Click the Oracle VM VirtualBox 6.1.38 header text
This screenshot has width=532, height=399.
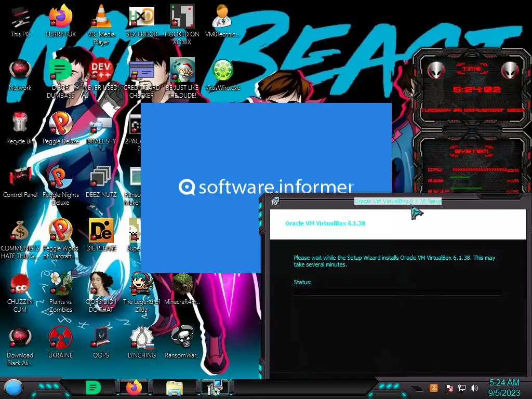coord(325,223)
